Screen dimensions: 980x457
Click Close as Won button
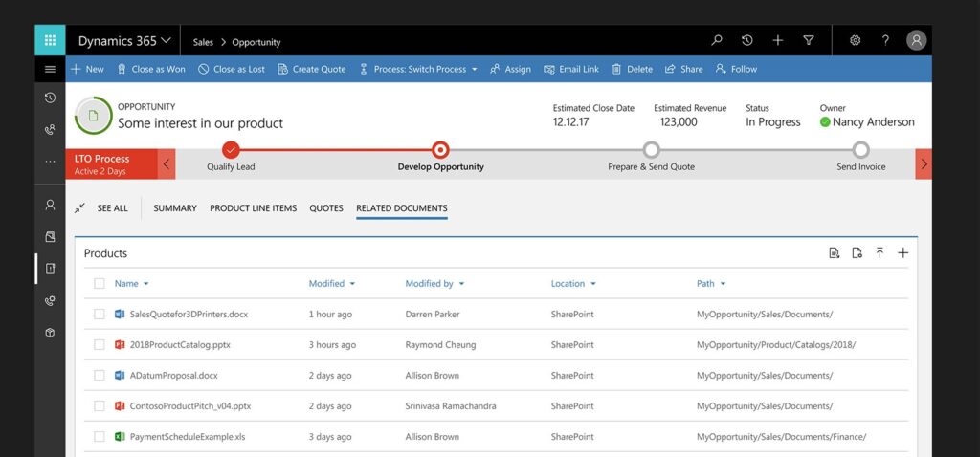click(x=151, y=69)
